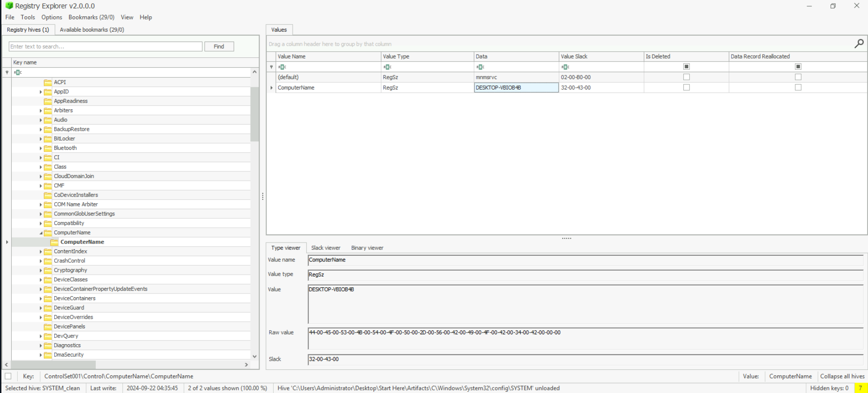Expand the CI key
The width and height of the screenshot is (868, 393).
(x=41, y=158)
